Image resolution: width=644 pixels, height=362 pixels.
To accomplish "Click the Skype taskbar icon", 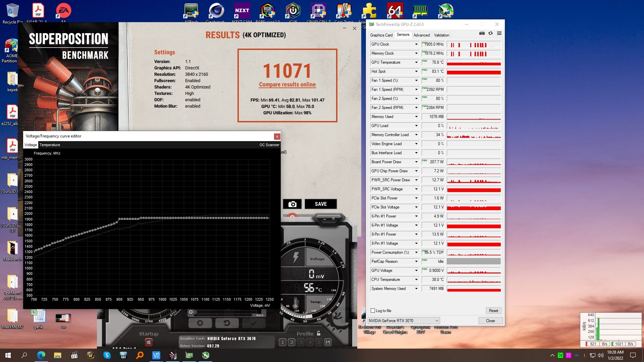I will tap(107, 355).
